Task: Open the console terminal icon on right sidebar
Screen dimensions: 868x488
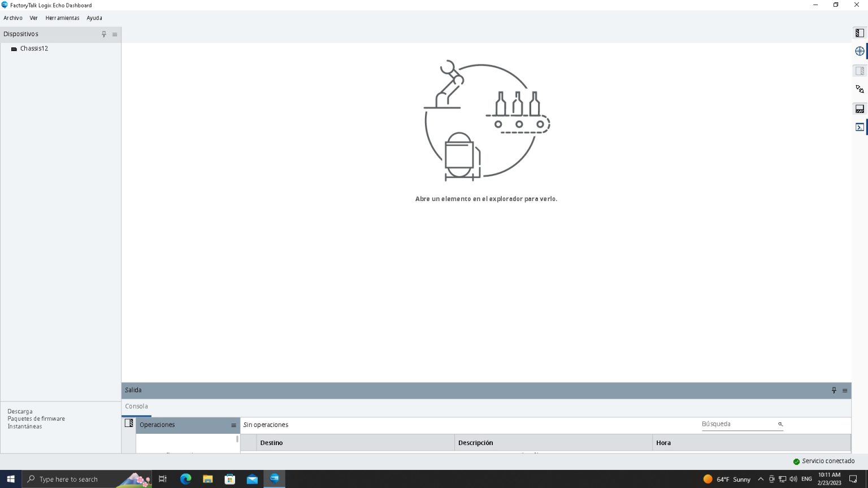Action: coord(860,127)
